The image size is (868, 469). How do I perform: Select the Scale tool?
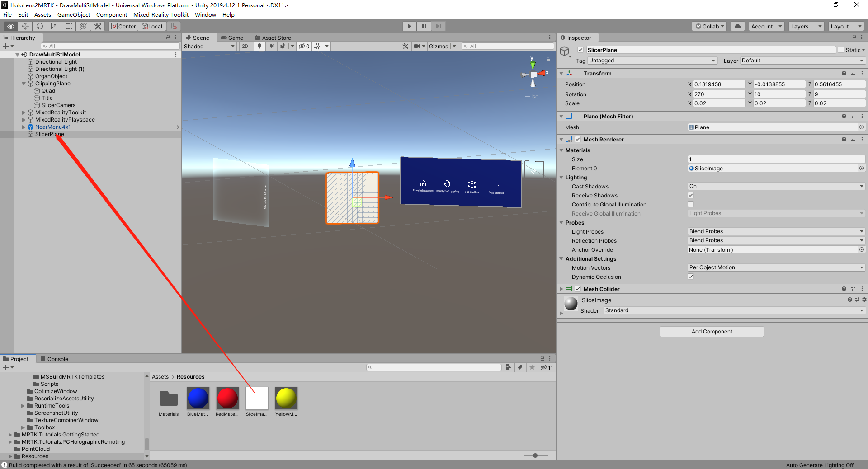pyautogui.click(x=54, y=26)
